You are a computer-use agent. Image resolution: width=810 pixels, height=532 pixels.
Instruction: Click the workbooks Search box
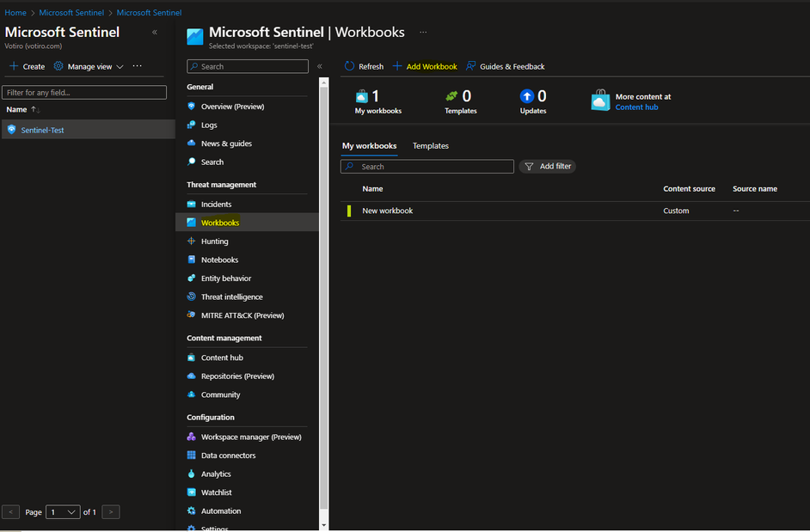(427, 167)
